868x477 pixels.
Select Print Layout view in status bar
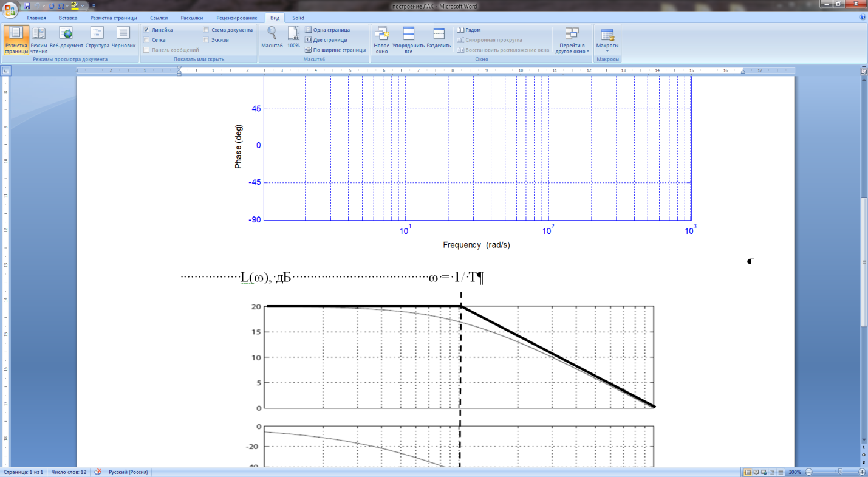pos(748,472)
